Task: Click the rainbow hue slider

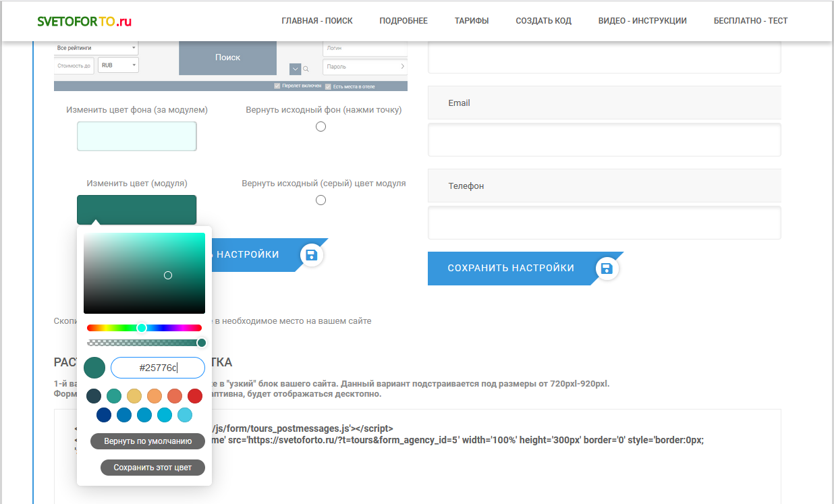Action: pos(144,328)
